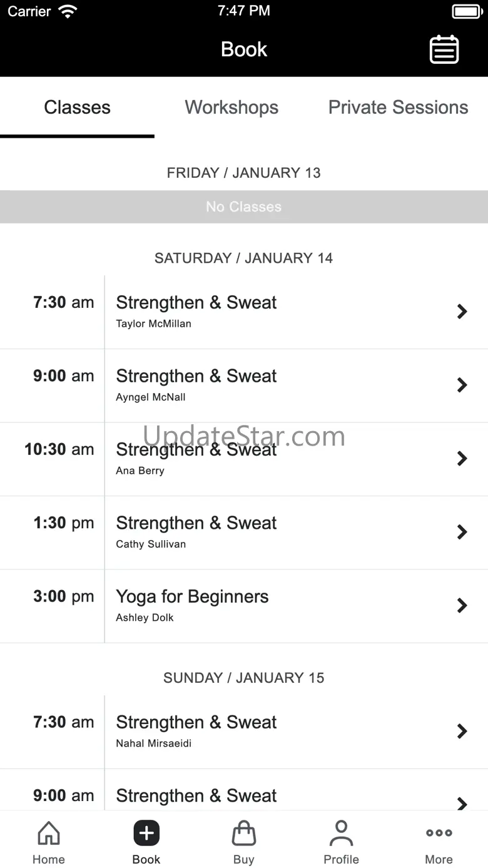This screenshot has height=868, width=488.
Task: Open the calendar view icon
Action: pos(444,49)
